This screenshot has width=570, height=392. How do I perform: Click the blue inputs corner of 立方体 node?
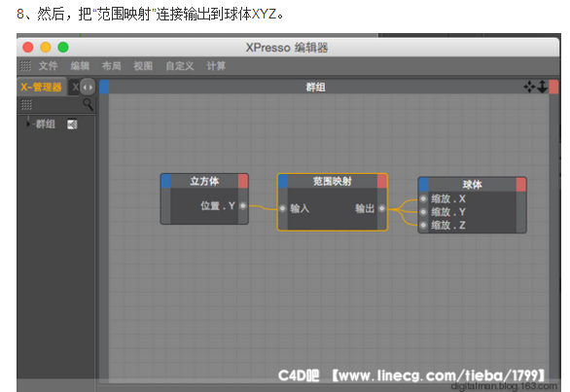pos(165,181)
